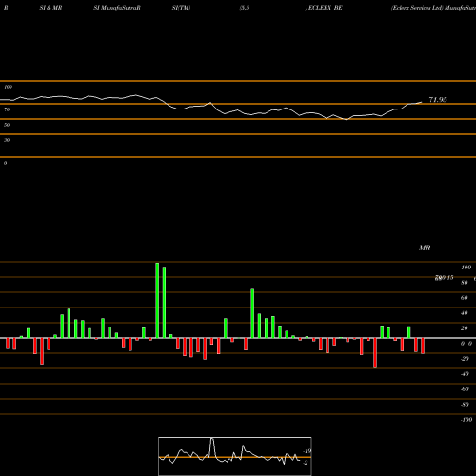476x476 pixels.
Task: Click the 'SI MunafaSutraR' header text
Action: tap(117, 8)
